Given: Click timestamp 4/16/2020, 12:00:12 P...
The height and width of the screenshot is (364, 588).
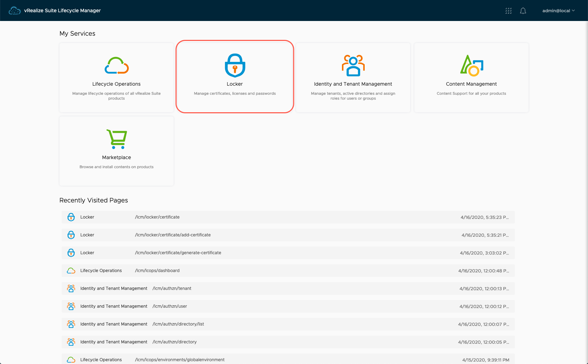Looking at the screenshot, I should pyautogui.click(x=484, y=307).
